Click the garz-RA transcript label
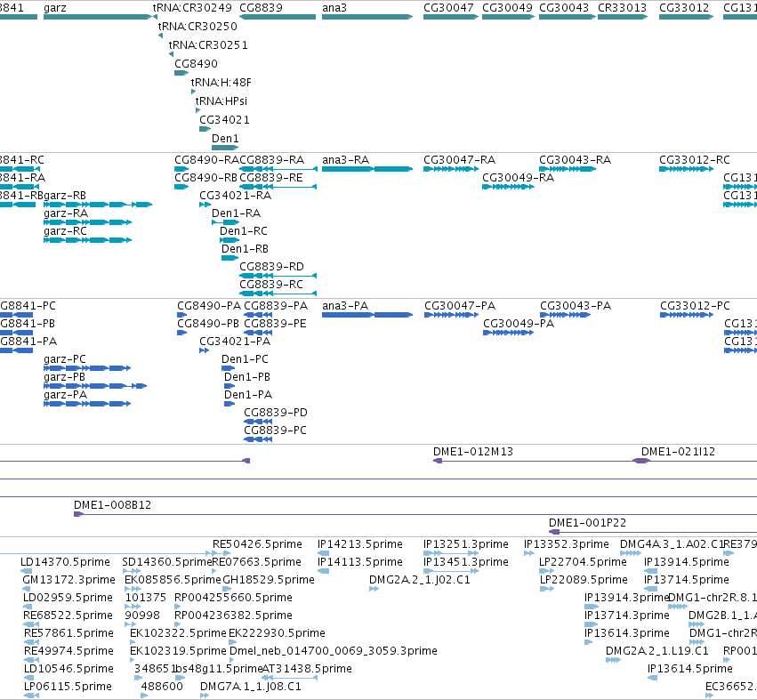This screenshot has height=700, width=757. pyautogui.click(x=66, y=213)
